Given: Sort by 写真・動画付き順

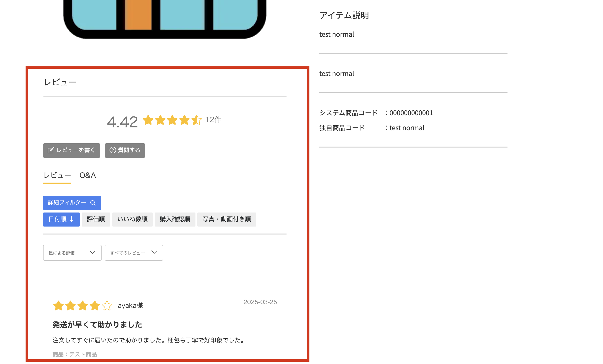Looking at the screenshot, I should coord(226,219).
